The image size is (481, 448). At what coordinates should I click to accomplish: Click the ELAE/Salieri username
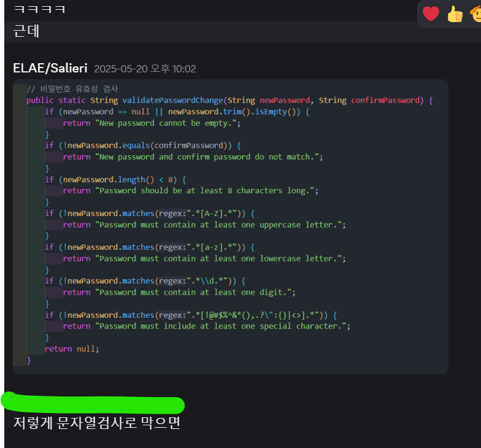pyautogui.click(x=50, y=68)
